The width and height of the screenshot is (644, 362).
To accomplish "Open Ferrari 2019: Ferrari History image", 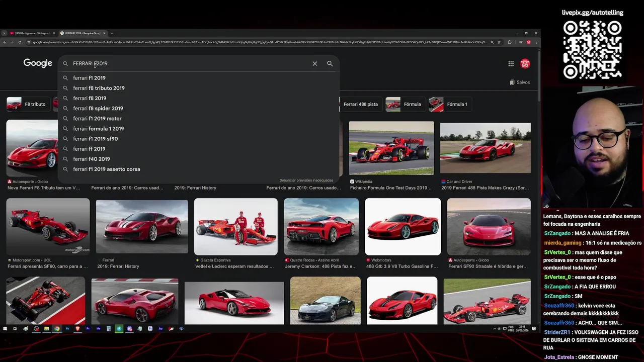I will pos(142,226).
